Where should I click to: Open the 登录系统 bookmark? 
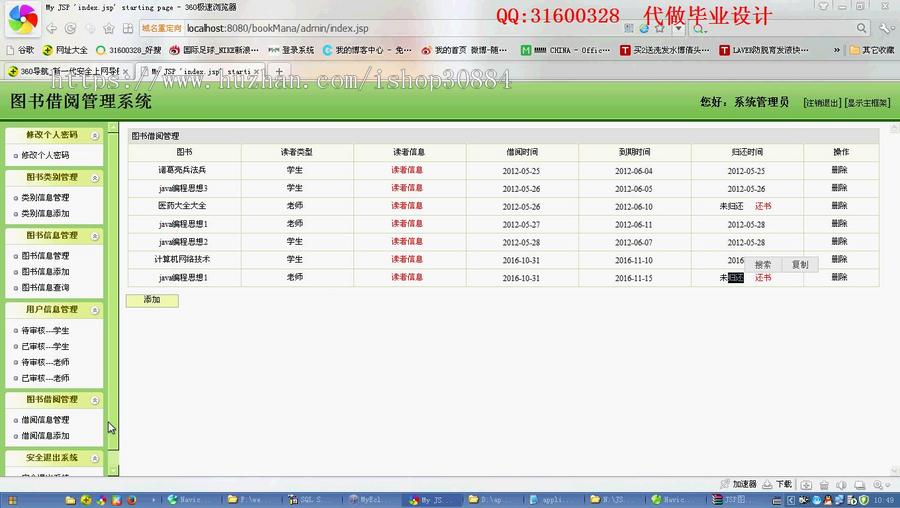292,51
